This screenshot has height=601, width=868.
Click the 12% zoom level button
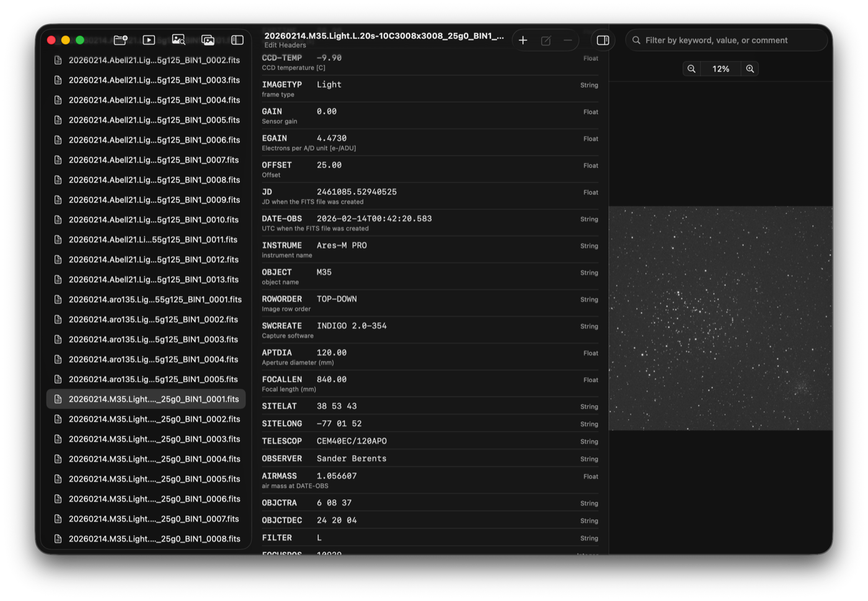coord(721,69)
